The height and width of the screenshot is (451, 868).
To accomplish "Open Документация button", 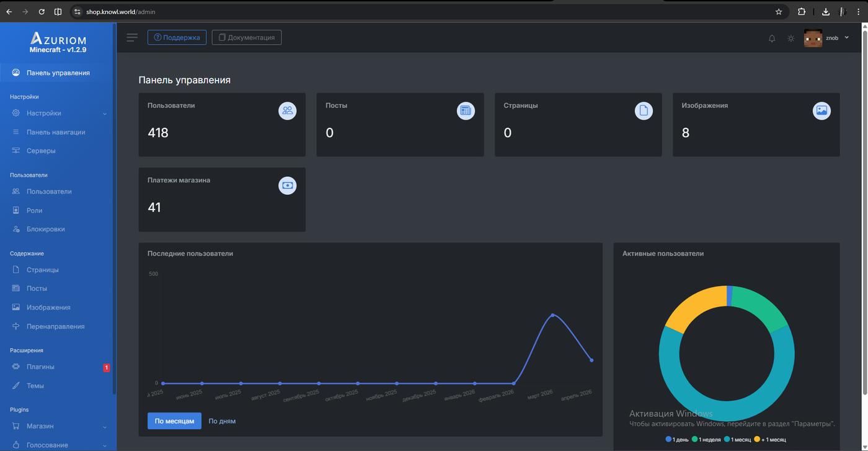I will pos(247,37).
